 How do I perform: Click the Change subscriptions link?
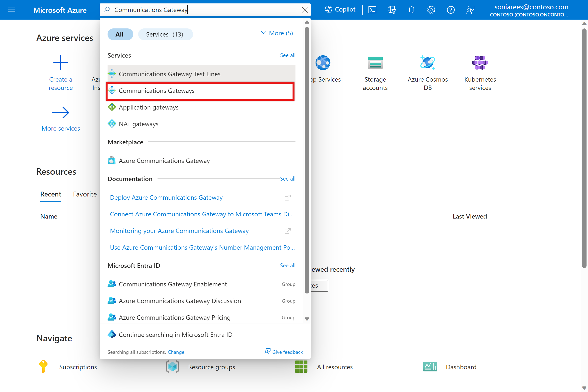175,352
